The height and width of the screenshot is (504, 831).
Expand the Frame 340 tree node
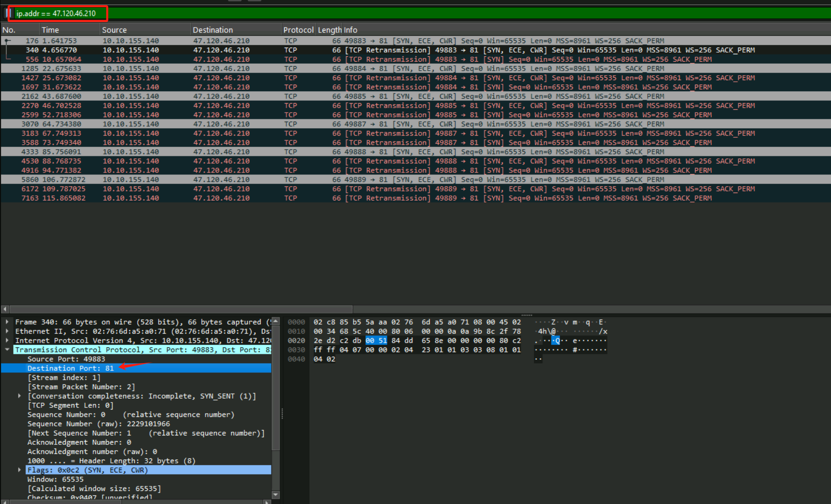click(7, 322)
